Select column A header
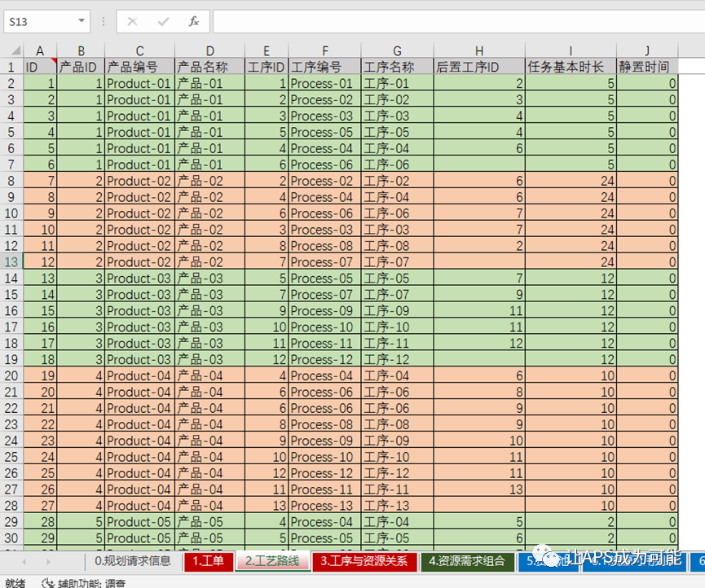This screenshot has height=588, width=705. (x=40, y=50)
